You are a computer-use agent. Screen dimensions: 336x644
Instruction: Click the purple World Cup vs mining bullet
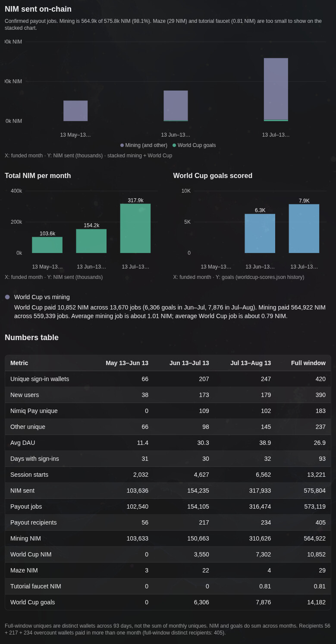(x=7, y=297)
